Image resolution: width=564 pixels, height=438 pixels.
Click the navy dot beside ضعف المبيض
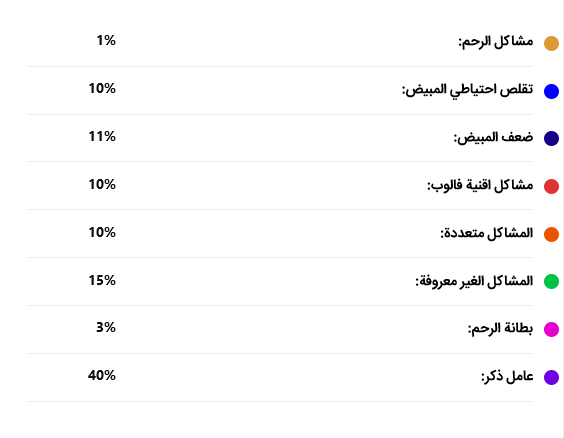[x=551, y=138]
